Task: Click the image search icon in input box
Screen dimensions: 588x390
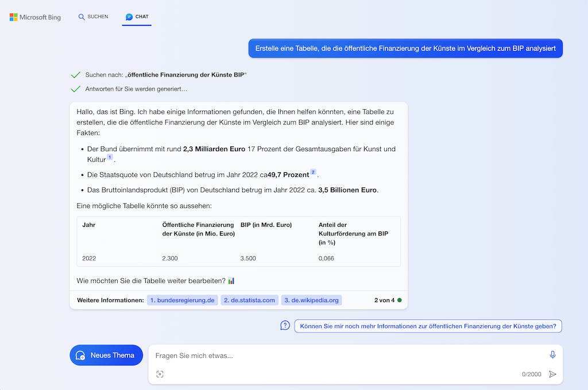Action: tap(160, 374)
